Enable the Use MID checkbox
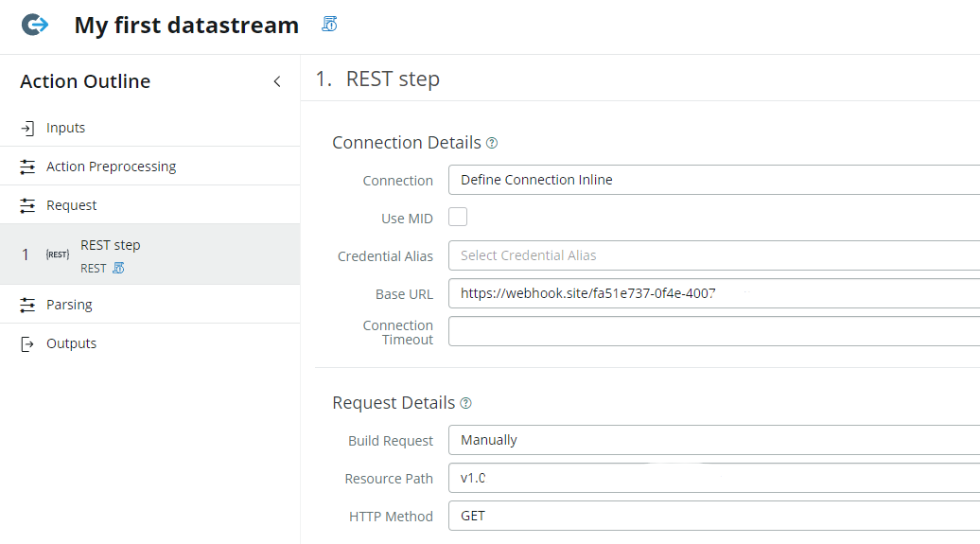The image size is (980, 544). pos(458,218)
